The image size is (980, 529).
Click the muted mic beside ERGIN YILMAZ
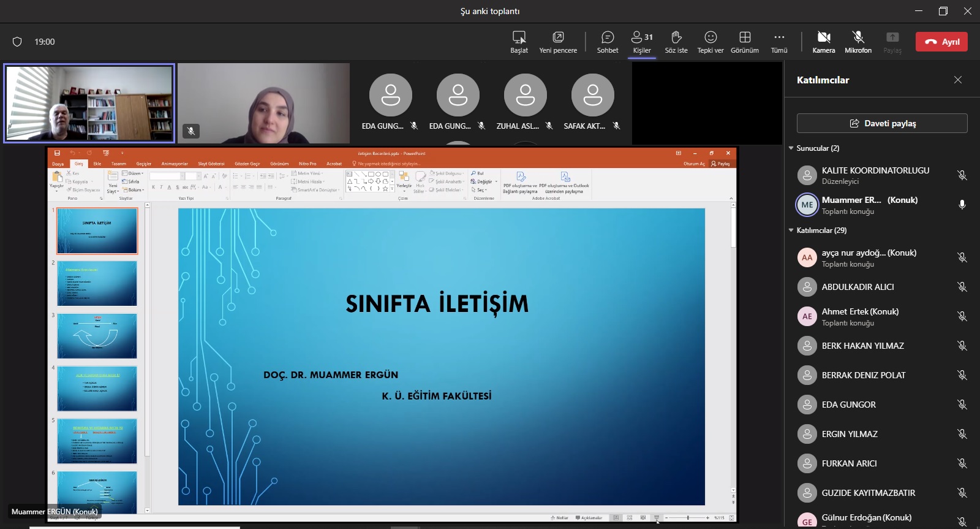(962, 434)
